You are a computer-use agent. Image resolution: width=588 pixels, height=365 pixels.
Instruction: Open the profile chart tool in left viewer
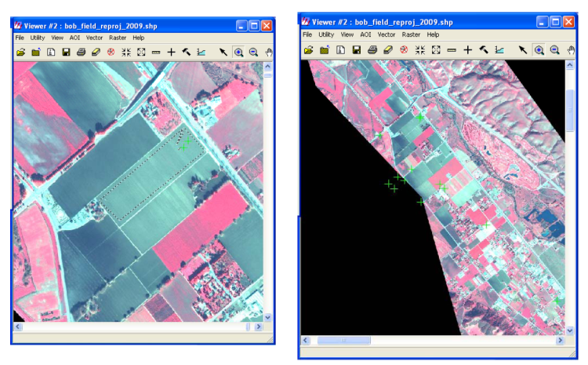[x=201, y=52]
